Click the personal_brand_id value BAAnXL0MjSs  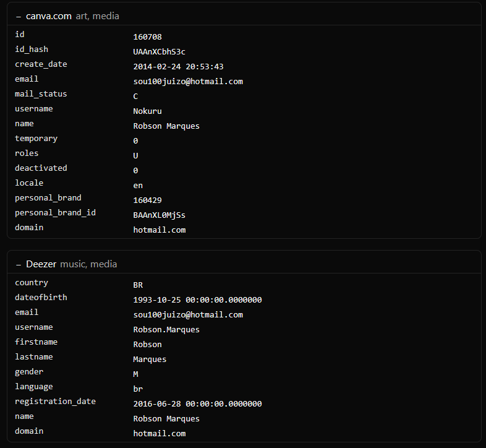point(159,215)
